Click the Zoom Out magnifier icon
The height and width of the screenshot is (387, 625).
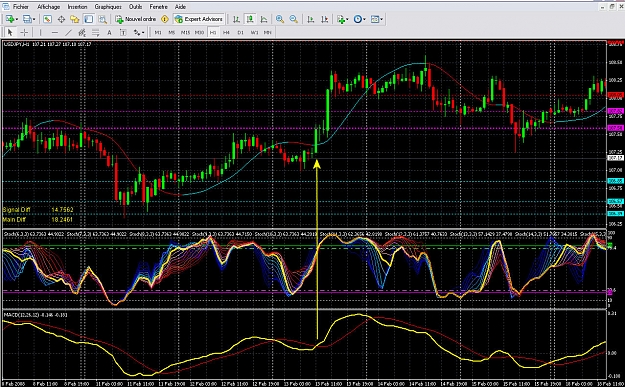(294, 19)
